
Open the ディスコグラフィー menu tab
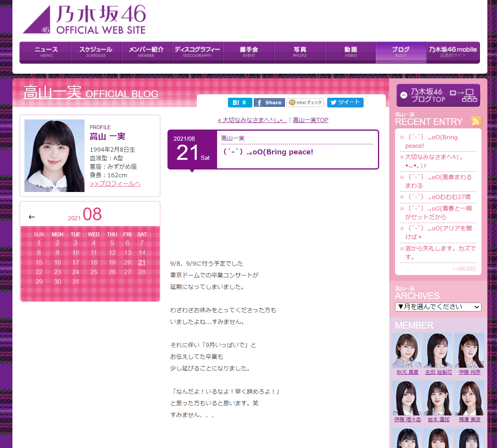coord(197,52)
